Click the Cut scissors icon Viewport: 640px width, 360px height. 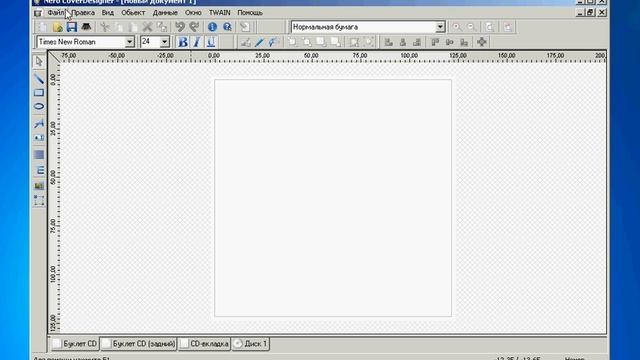105,27
